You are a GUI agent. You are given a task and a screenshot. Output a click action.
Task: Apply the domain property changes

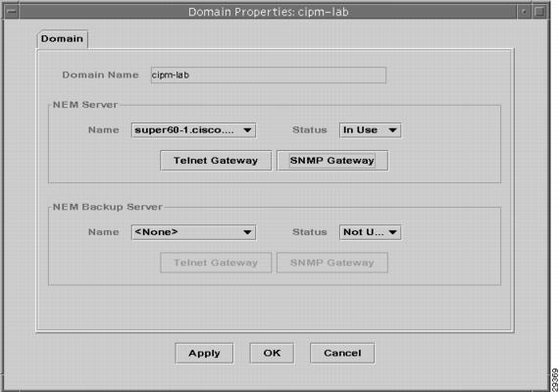pyautogui.click(x=204, y=353)
